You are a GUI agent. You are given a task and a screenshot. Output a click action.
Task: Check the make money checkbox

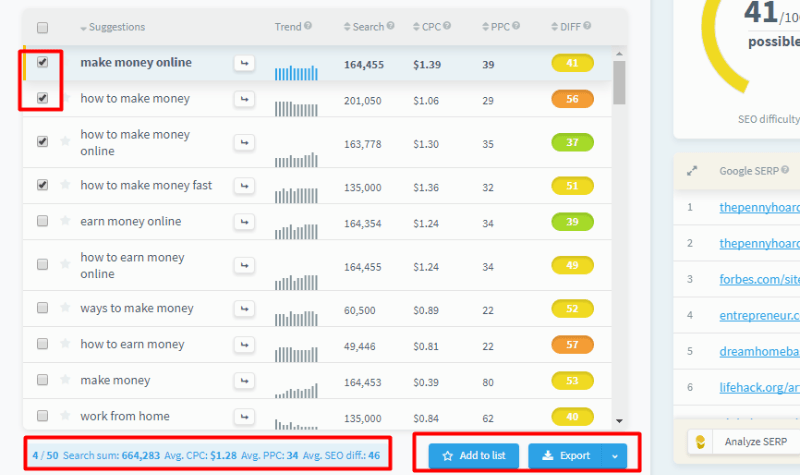[x=42, y=380]
